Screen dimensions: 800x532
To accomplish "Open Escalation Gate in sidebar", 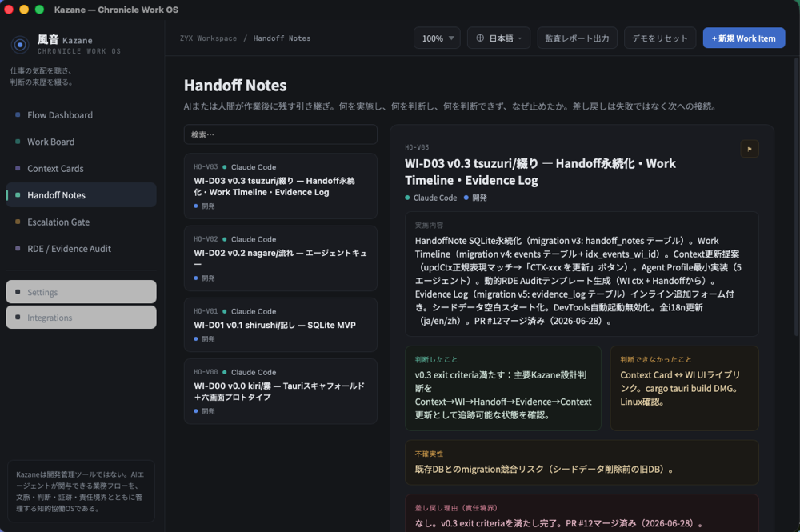I will (x=81, y=222).
